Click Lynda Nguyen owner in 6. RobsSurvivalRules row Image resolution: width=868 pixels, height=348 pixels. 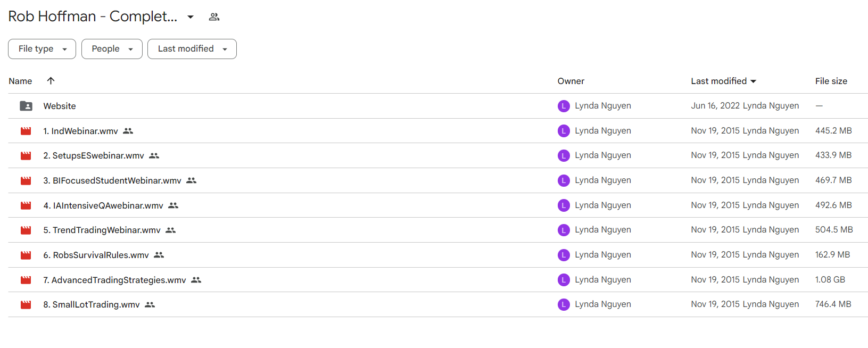click(603, 255)
